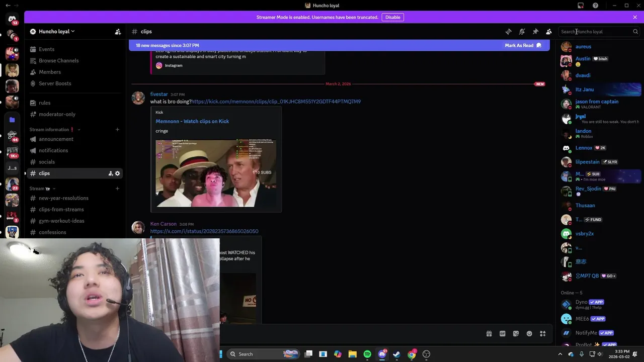Open Members page
Screen dimensions: 644x362
click(x=75, y=72)
